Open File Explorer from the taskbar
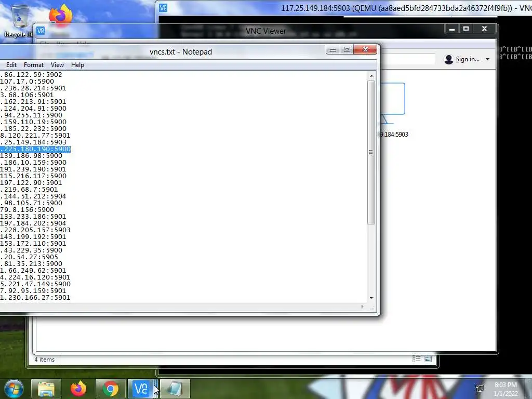532x399 pixels. 46,389
